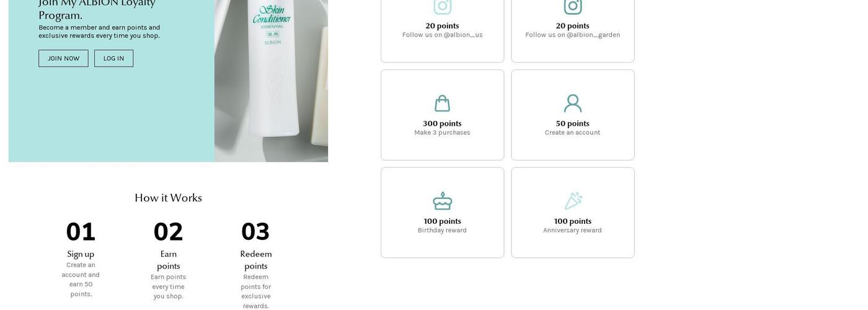The height and width of the screenshot is (310, 868).
Task: Open the Skin Conditioner product image
Action: (x=271, y=81)
